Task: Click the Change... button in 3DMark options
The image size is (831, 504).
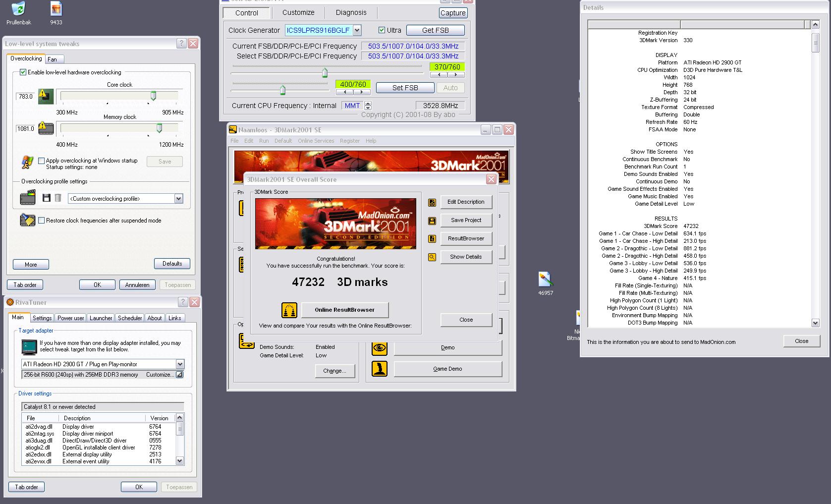Action: tap(334, 371)
